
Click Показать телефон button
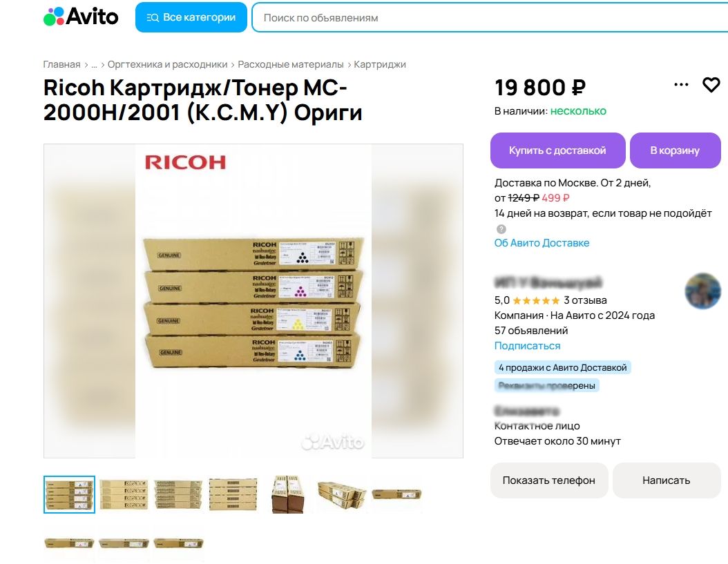tap(549, 480)
